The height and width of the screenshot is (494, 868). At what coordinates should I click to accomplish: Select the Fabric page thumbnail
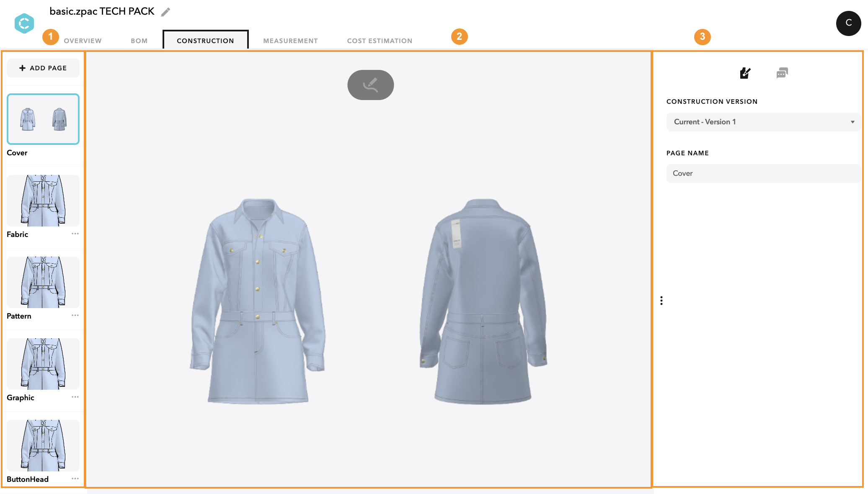(43, 201)
